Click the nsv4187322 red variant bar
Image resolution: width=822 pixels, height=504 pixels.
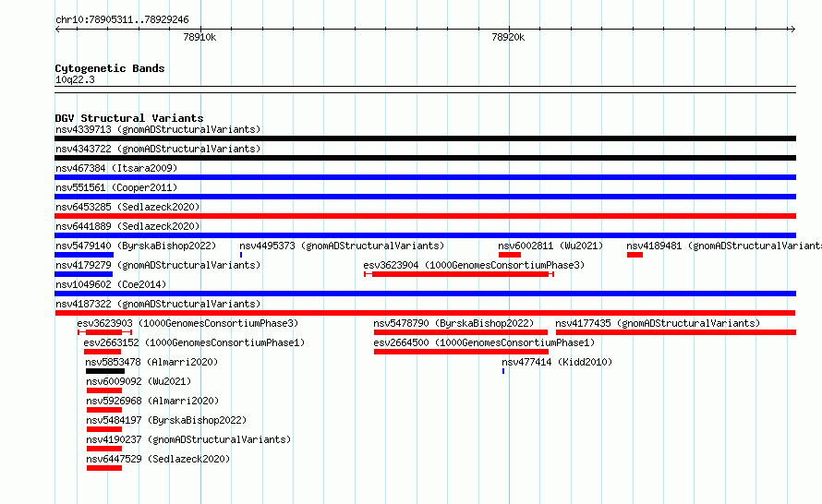(425, 313)
